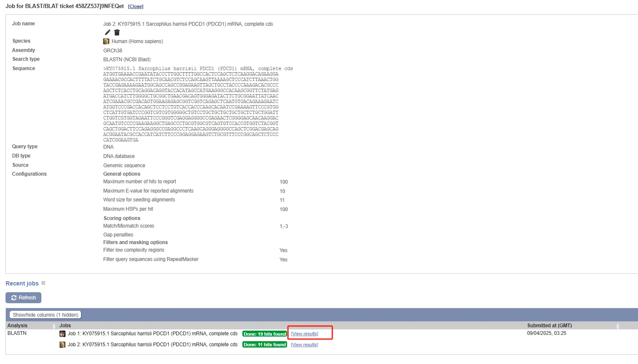Click the trash icon to delete job
This screenshot has width=638, height=364.
tap(117, 33)
